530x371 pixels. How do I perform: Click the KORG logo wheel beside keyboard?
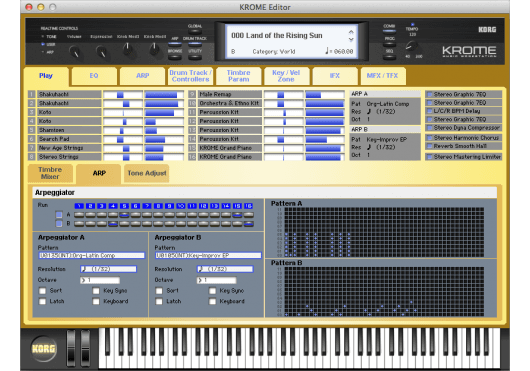point(43,349)
